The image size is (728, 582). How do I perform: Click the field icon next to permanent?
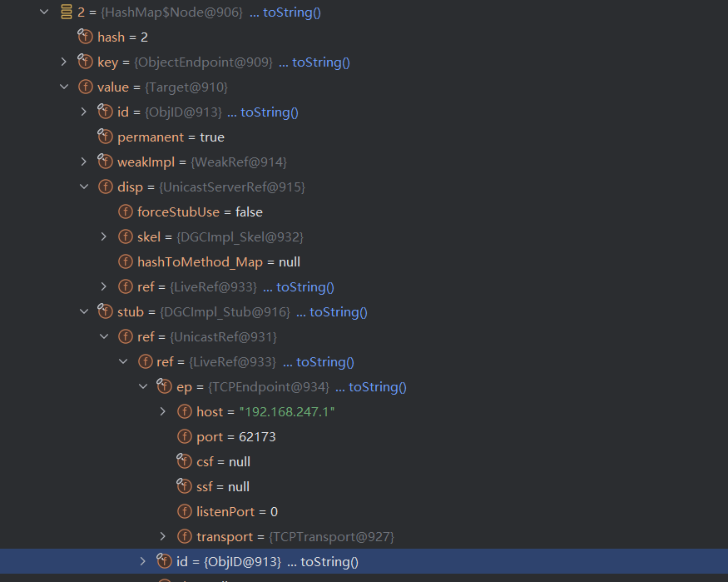pos(105,137)
